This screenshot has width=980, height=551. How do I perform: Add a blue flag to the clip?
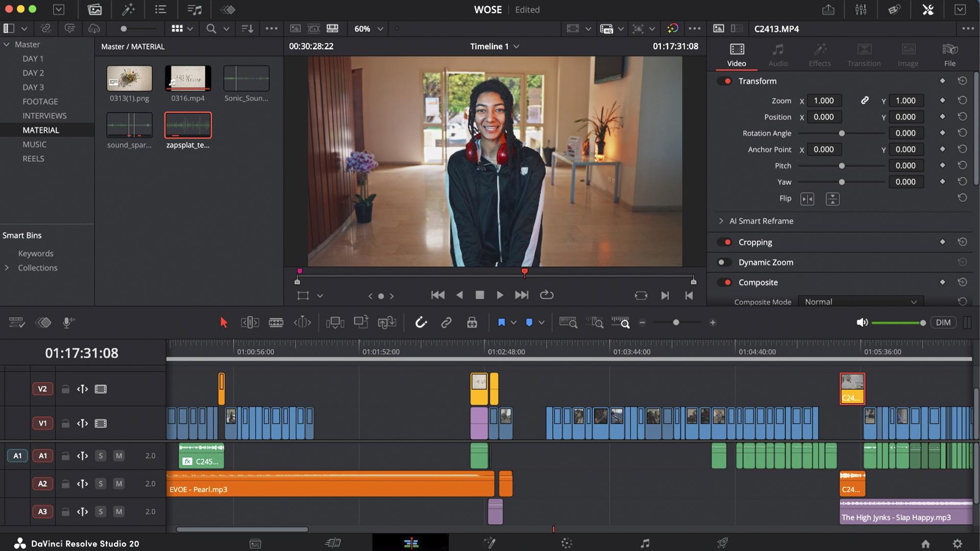point(501,322)
